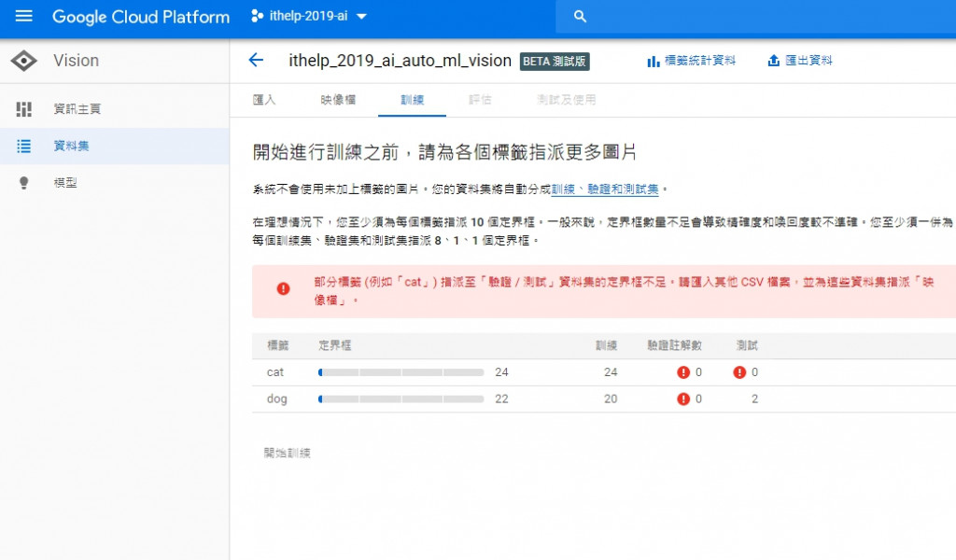
Task: Click the upload icon beside 匯出資料
Action: tap(773, 61)
